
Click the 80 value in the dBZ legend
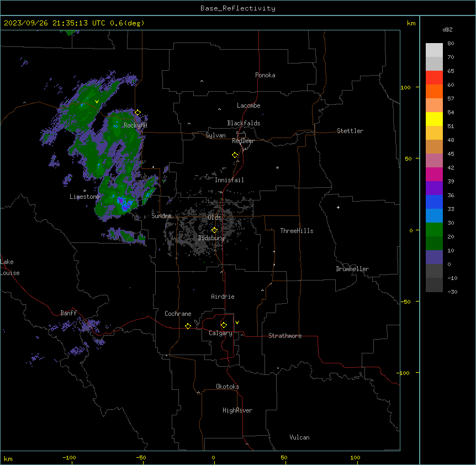pyautogui.click(x=451, y=44)
